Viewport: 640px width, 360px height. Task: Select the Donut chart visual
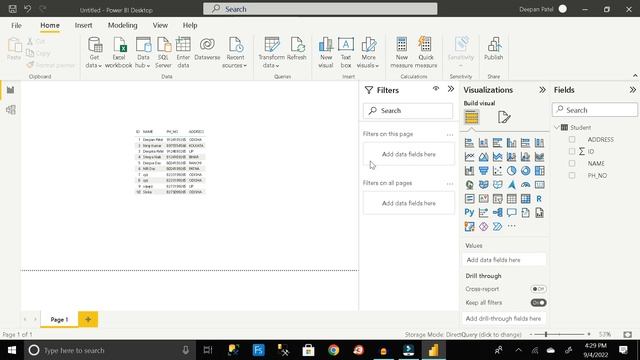[x=525, y=171]
